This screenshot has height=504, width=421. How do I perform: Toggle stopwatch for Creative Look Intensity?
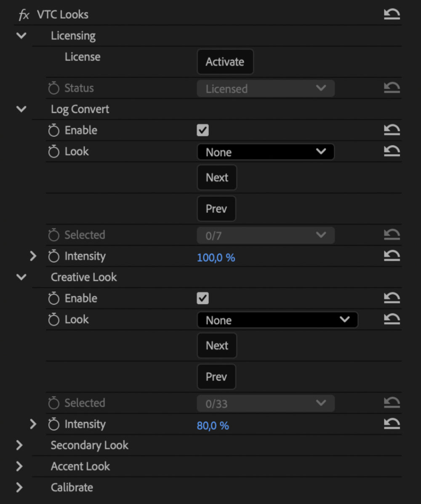coord(54,424)
